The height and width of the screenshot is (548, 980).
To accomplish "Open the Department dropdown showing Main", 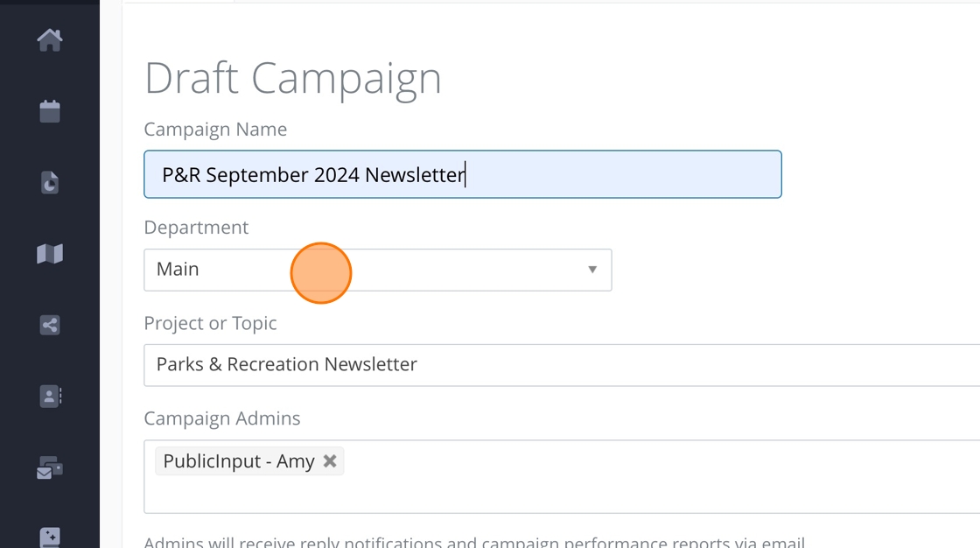I will point(377,270).
